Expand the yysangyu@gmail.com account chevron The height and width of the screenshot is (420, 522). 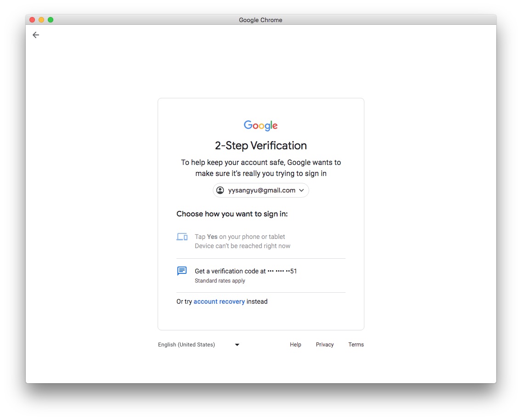pos(301,190)
